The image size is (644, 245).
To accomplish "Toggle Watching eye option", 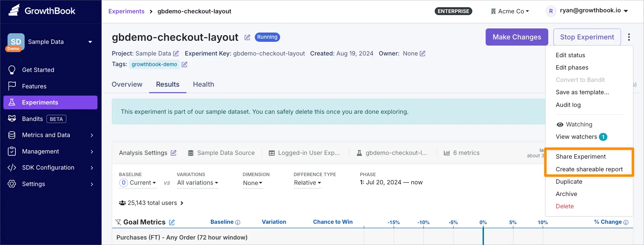I will pyautogui.click(x=574, y=124).
